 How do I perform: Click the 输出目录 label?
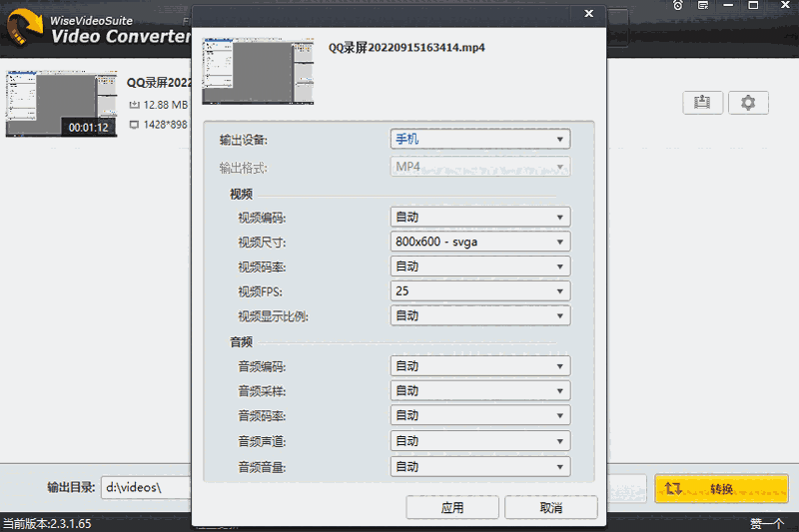point(71,488)
